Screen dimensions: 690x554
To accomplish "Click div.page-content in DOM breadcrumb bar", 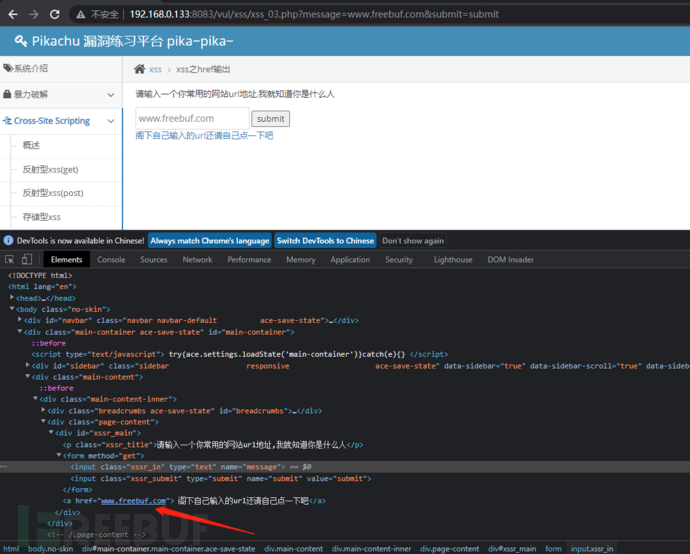I will (449, 549).
